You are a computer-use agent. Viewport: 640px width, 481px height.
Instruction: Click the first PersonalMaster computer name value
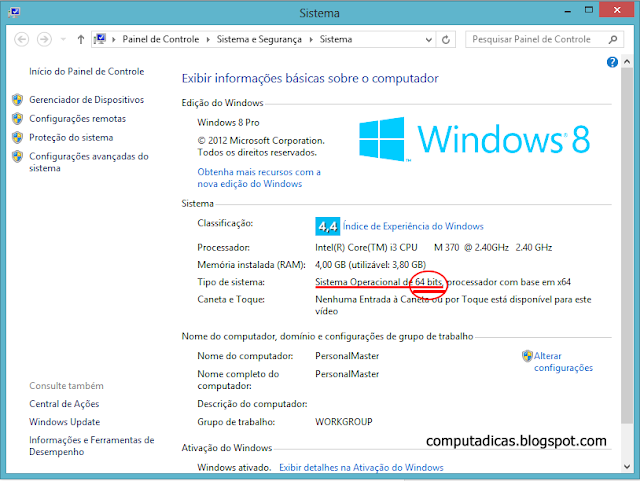click(x=347, y=356)
